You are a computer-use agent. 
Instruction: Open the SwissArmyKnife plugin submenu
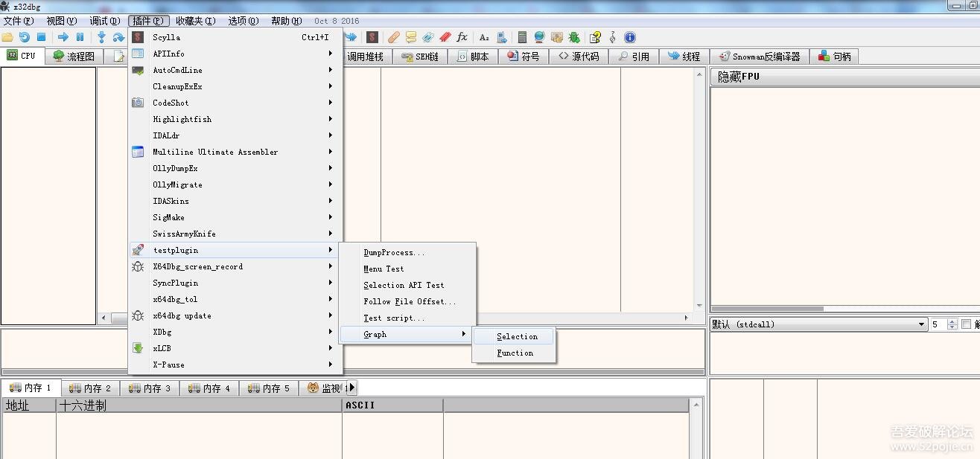[x=235, y=234]
